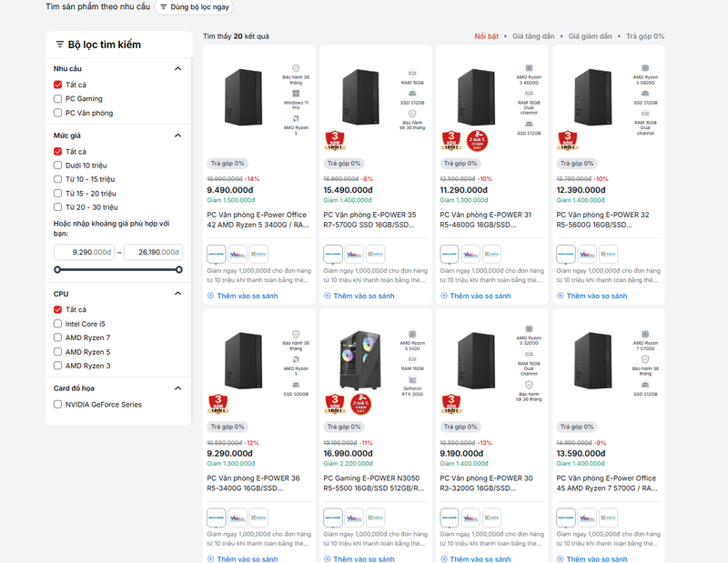The width and height of the screenshot is (728, 563).
Task: Click VNPAY logo under E-POWER 36
Action: click(x=238, y=518)
